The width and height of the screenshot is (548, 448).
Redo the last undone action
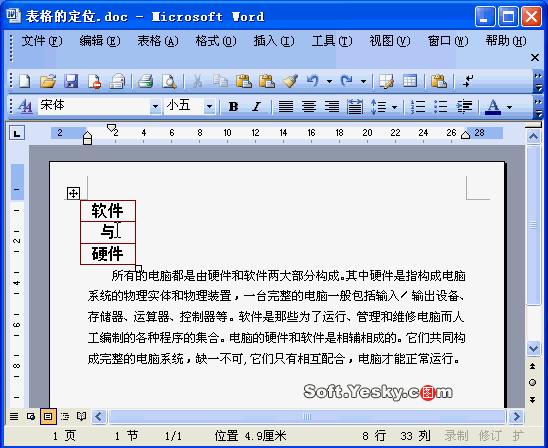click(347, 81)
